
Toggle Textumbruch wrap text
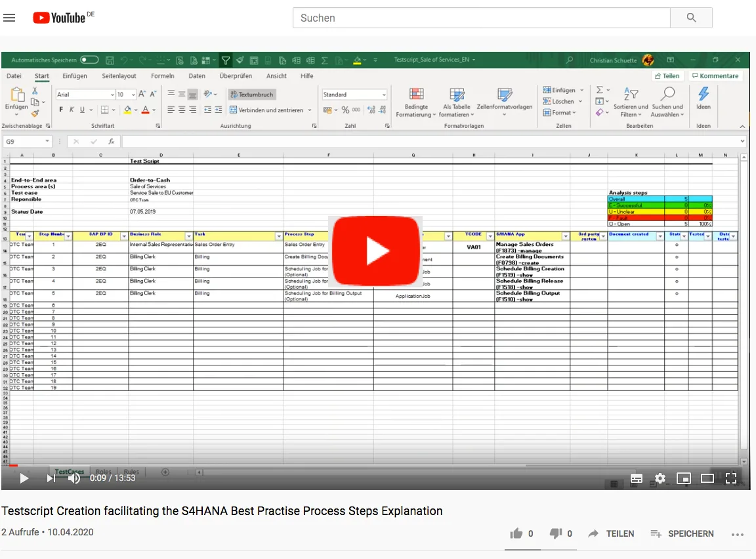252,94
